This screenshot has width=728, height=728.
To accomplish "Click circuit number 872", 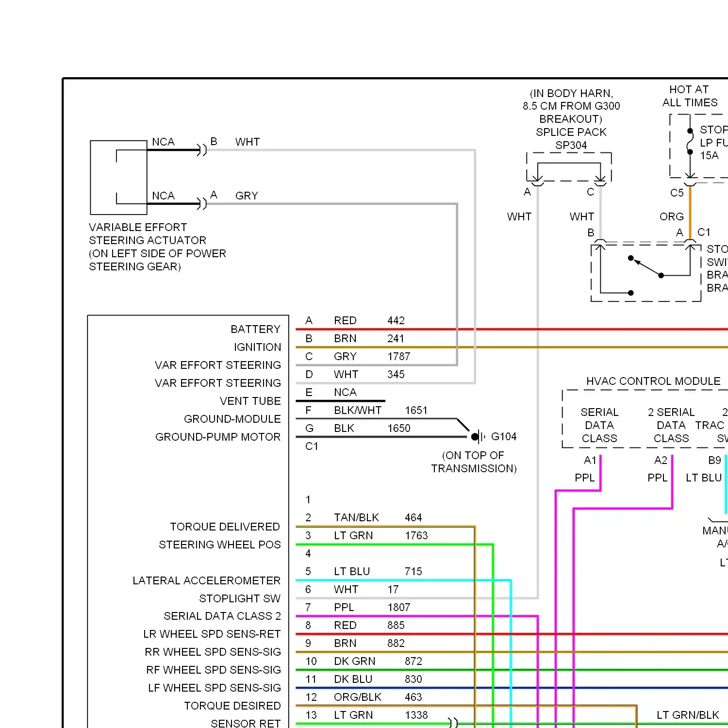I will point(414,661).
